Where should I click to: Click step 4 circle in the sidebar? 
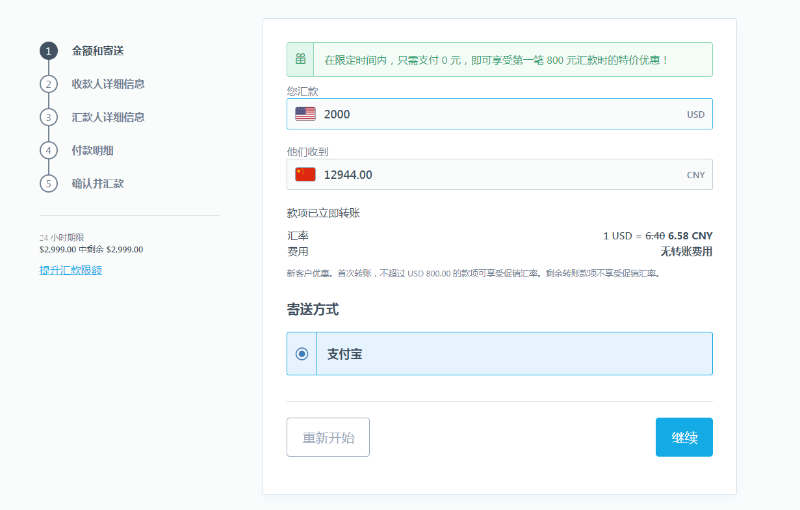(x=48, y=150)
